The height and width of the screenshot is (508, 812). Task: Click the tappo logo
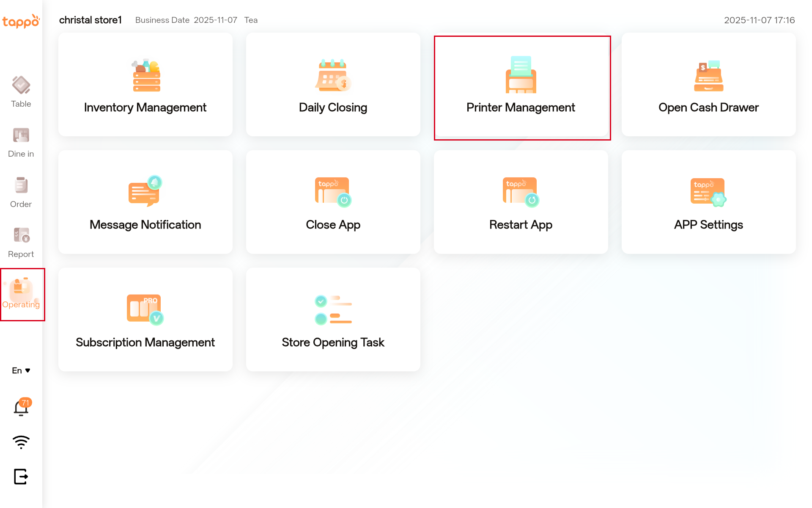tap(21, 21)
